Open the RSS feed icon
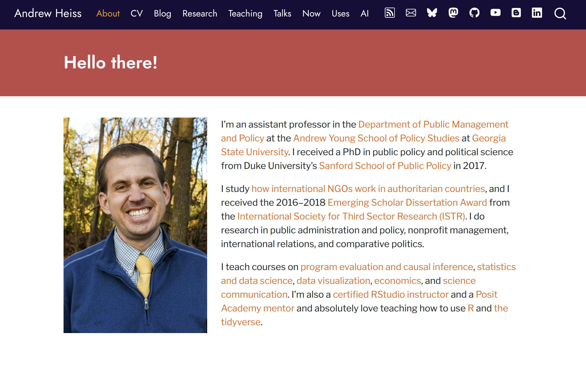The image size is (586, 392). pyautogui.click(x=390, y=13)
